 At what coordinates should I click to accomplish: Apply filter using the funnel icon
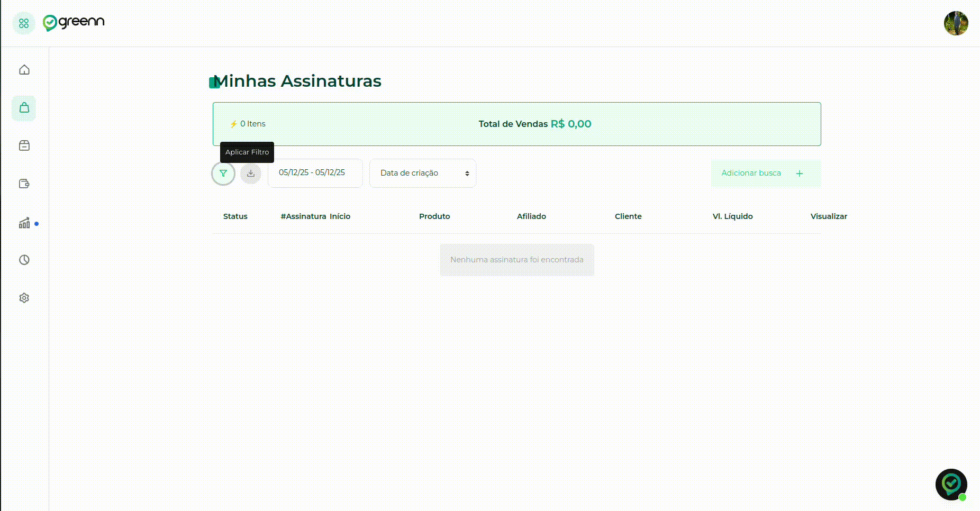[223, 174]
